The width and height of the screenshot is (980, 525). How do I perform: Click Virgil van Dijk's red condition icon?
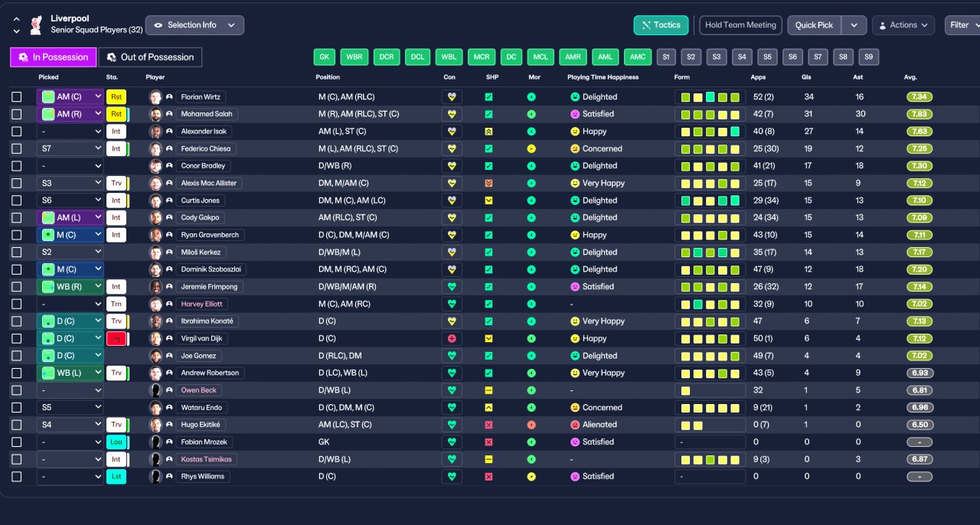coord(452,338)
